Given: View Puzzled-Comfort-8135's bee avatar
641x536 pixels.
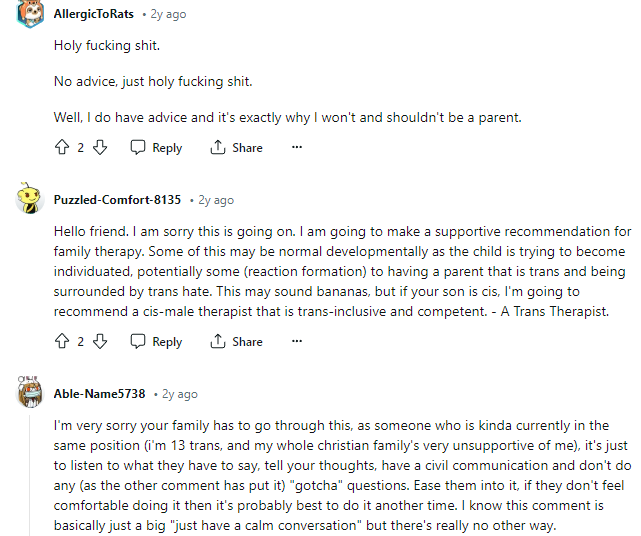Looking at the screenshot, I should [x=30, y=198].
